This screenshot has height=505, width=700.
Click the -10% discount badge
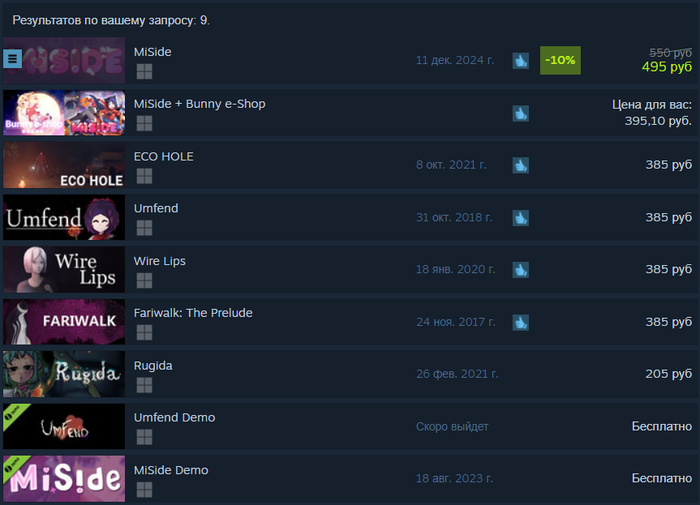tap(560, 60)
